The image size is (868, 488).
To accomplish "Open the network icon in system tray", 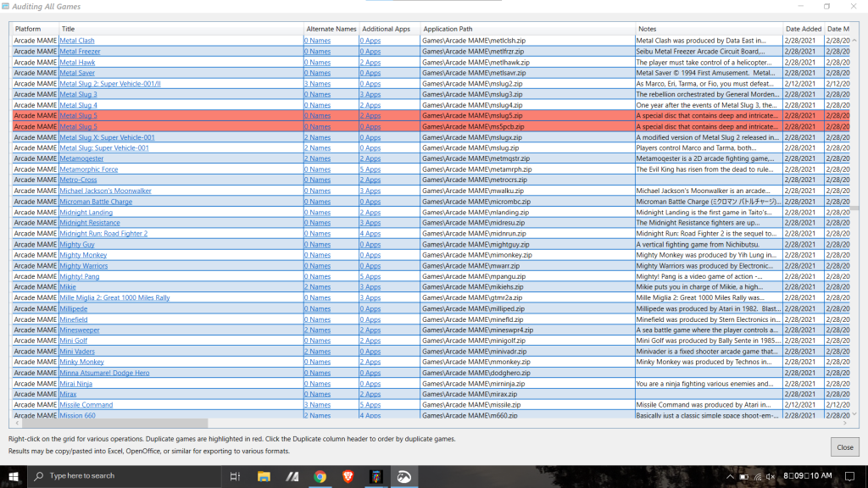I will [x=757, y=476].
